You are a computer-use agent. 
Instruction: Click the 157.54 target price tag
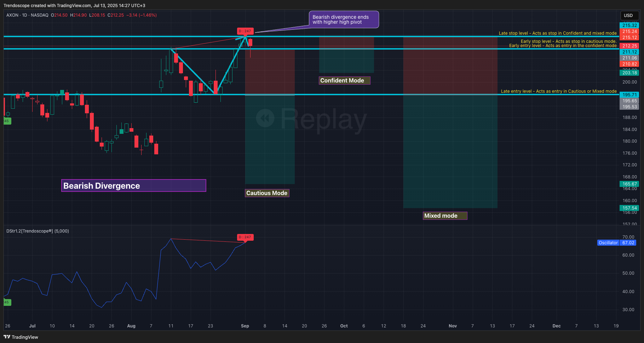(x=629, y=208)
